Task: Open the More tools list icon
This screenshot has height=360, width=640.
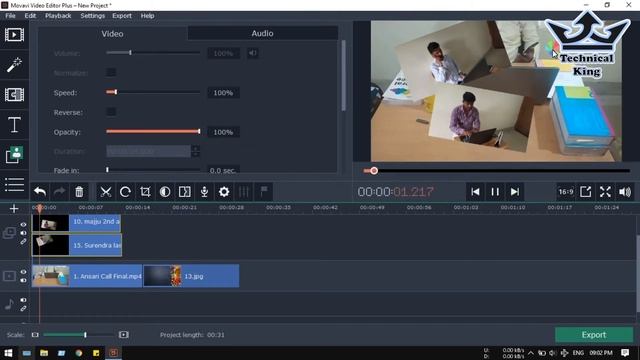Action: pyautogui.click(x=14, y=184)
